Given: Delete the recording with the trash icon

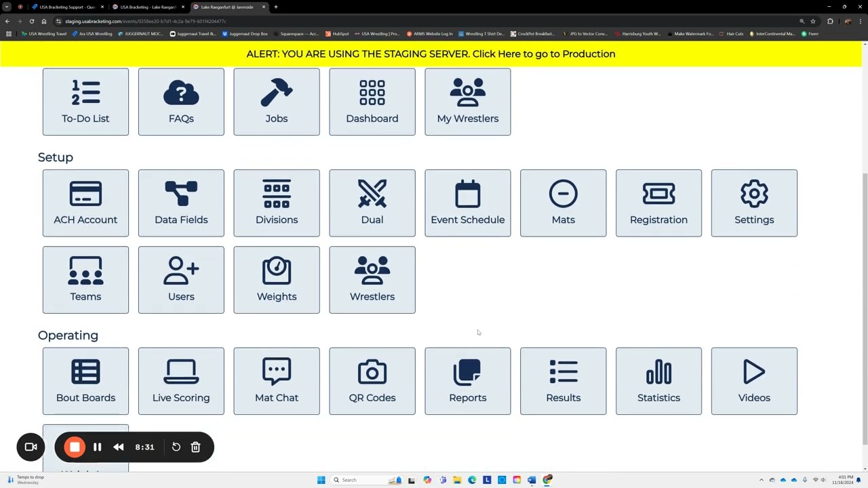Looking at the screenshot, I should click(195, 447).
